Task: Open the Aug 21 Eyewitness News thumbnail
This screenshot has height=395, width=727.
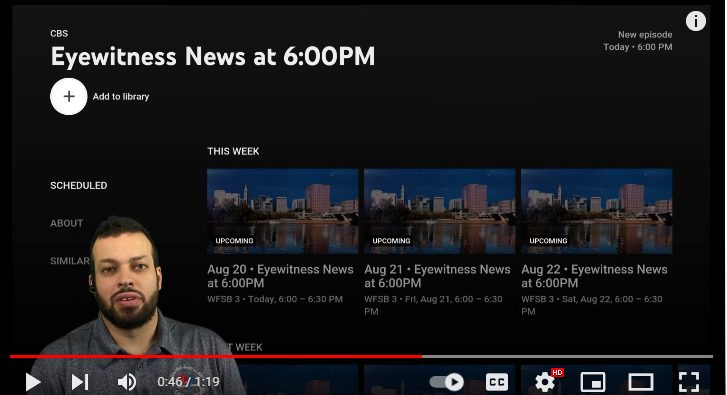Action: coord(440,211)
